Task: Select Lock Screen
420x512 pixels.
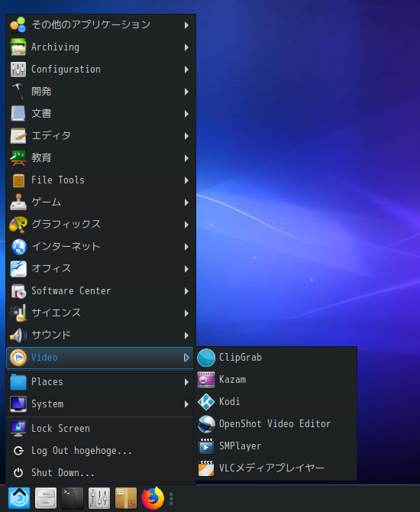Action: tap(100, 429)
